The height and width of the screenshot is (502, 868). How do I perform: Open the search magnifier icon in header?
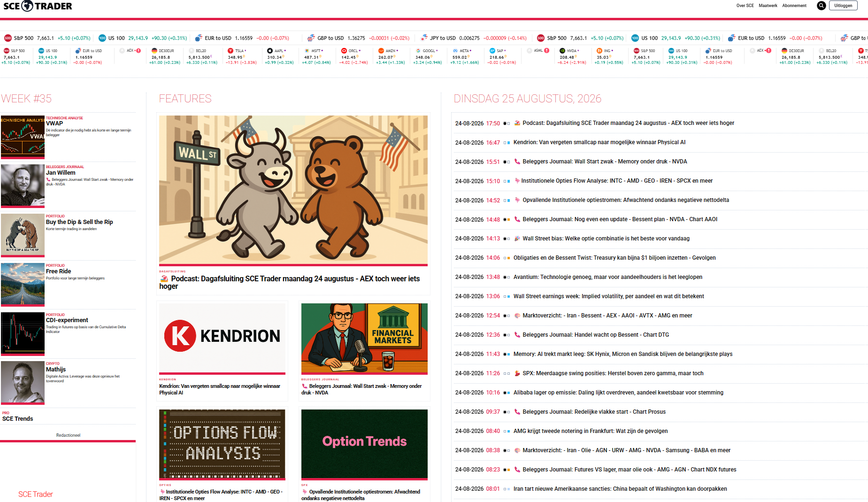click(x=821, y=6)
